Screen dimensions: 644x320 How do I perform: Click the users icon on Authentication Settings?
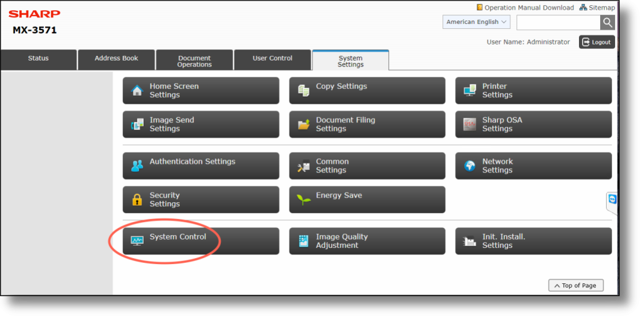[x=137, y=166]
